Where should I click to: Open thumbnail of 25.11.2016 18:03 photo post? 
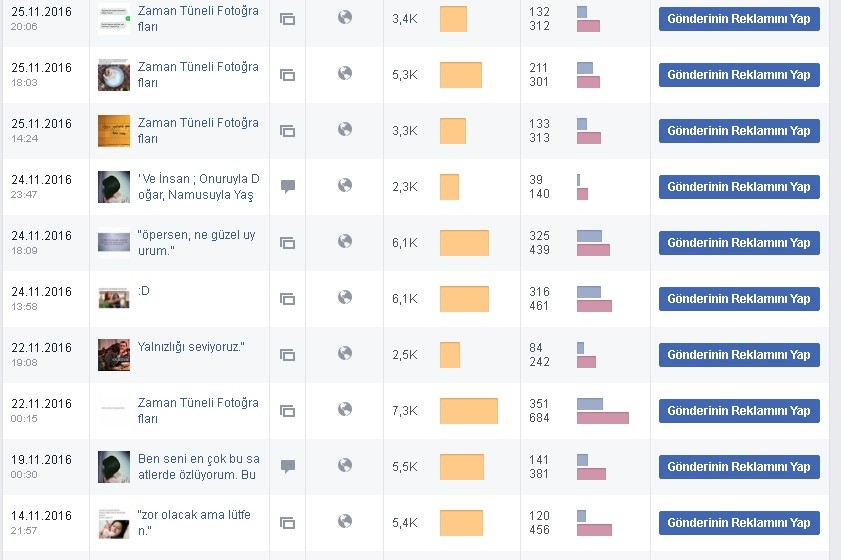coord(114,75)
